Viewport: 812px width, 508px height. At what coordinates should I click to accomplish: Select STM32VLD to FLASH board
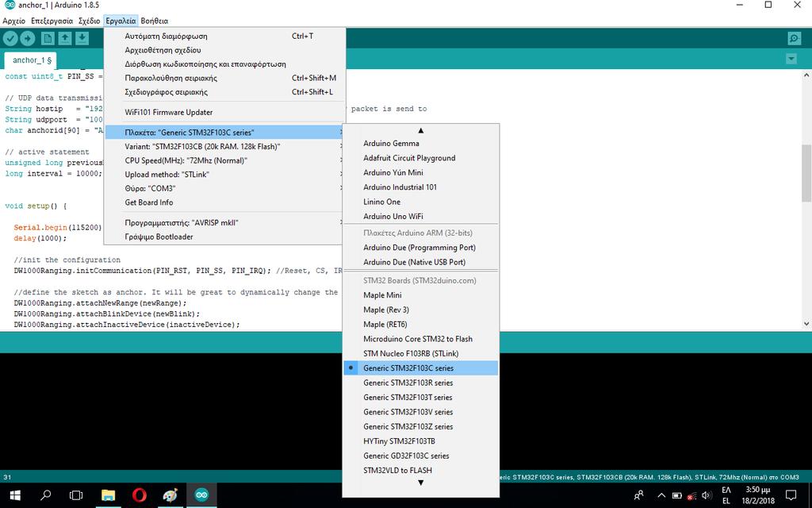(x=420, y=470)
